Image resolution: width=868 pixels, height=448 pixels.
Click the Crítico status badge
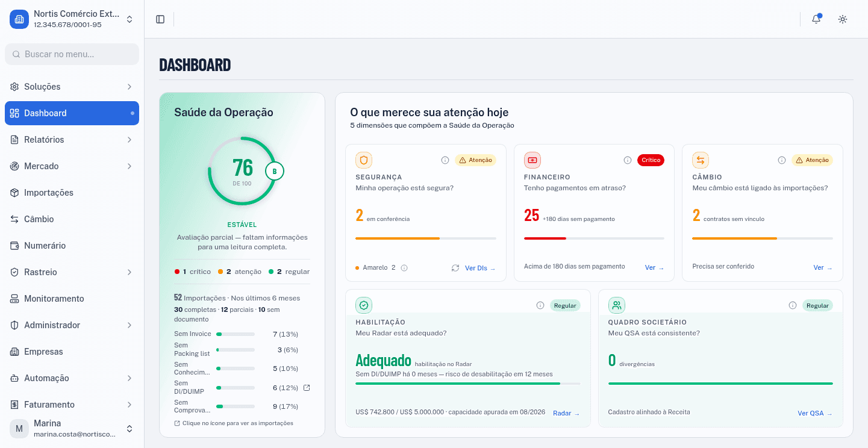pos(651,160)
